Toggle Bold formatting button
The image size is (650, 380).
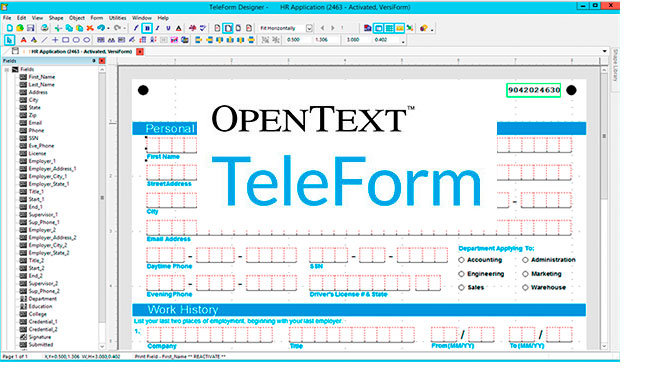pyautogui.click(x=147, y=28)
